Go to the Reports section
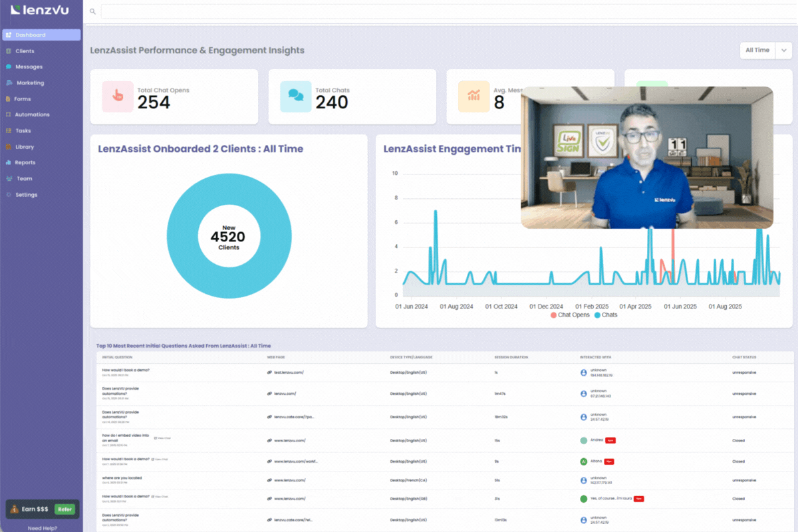Viewport: 798px width, 532px height. 25,163
